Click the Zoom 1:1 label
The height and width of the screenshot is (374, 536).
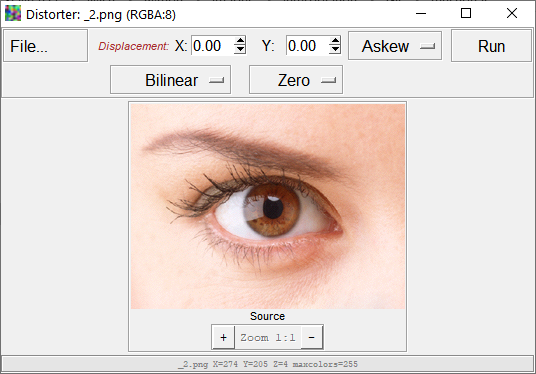268,337
